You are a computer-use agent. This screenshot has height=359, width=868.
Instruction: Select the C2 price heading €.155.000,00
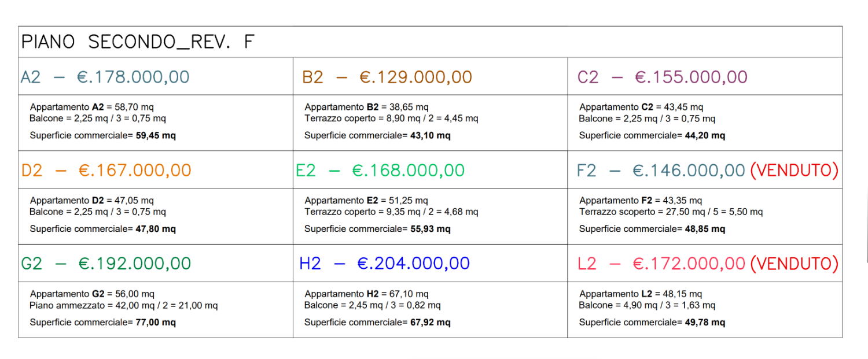pyautogui.click(x=662, y=77)
